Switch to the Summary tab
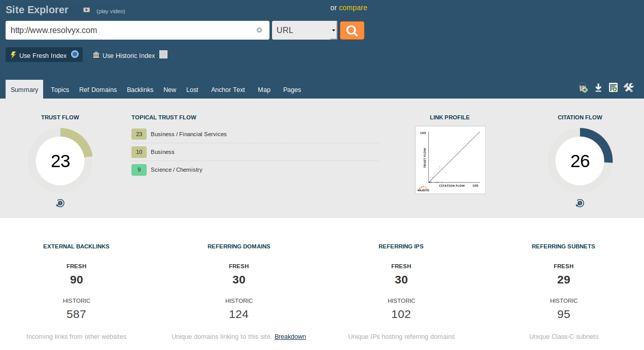This screenshot has width=644, height=350. 24,89
